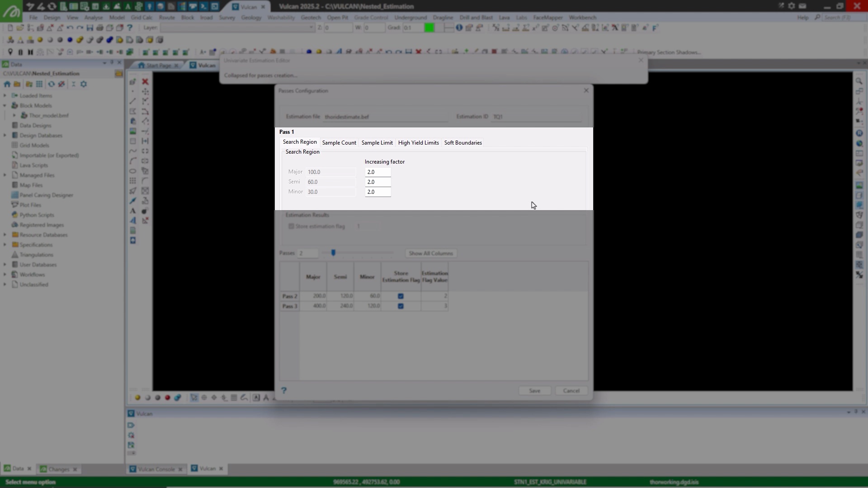Open the High Yield Limits tab
Screen dimensions: 868x488
[418, 143]
